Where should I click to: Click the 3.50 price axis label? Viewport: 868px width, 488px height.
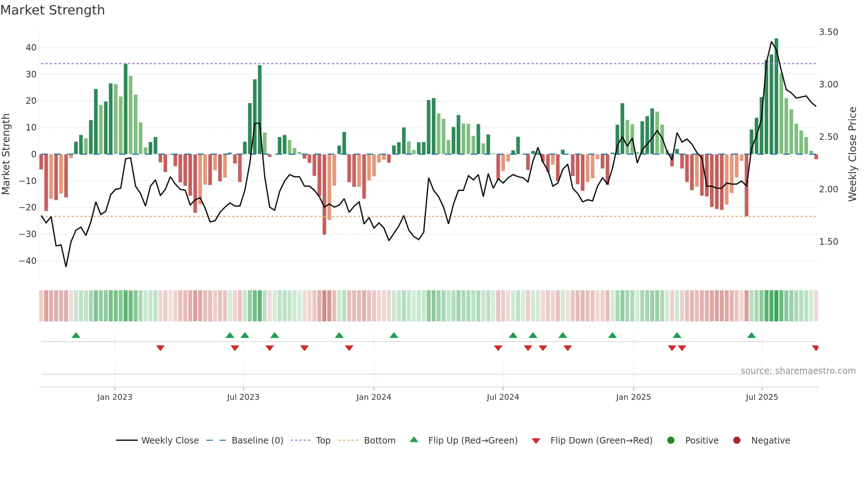[x=829, y=32]
